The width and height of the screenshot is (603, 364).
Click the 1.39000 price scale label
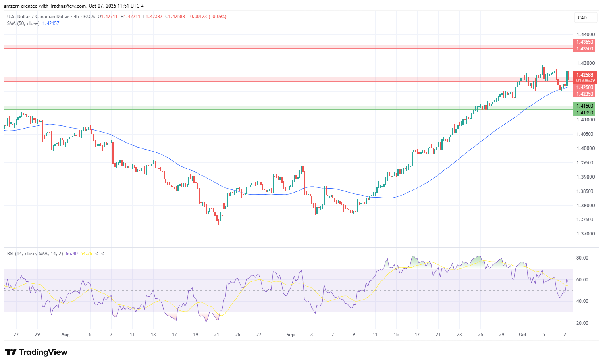pos(586,177)
